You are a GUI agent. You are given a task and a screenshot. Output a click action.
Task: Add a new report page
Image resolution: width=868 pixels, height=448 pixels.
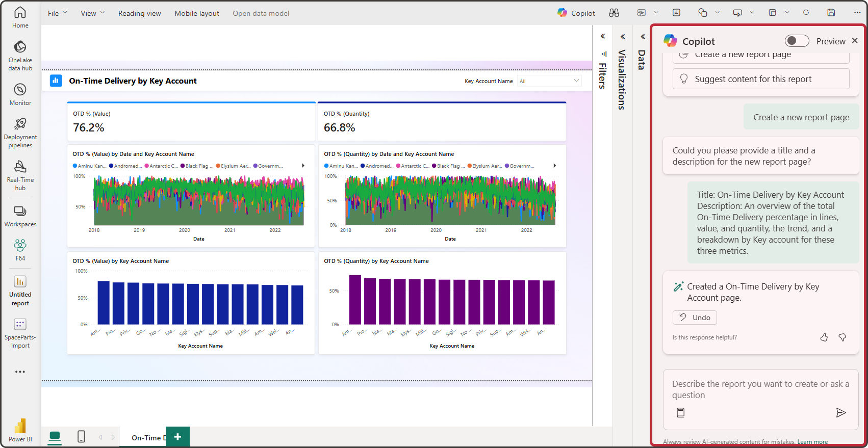(x=177, y=437)
